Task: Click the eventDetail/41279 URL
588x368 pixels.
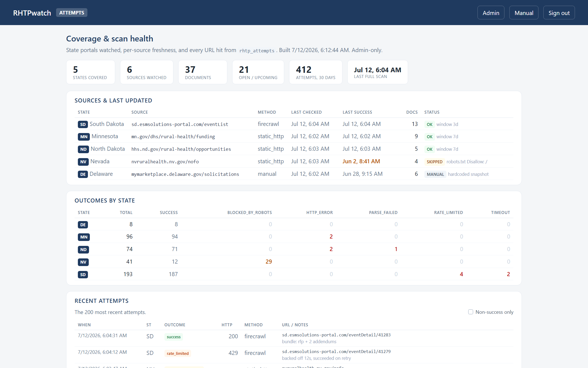Action: point(336,351)
